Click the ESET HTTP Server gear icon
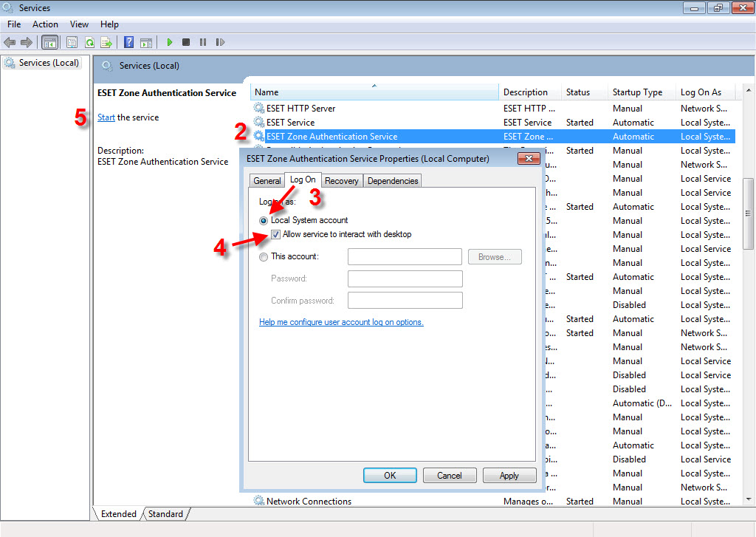This screenshot has width=756, height=537. pos(259,108)
